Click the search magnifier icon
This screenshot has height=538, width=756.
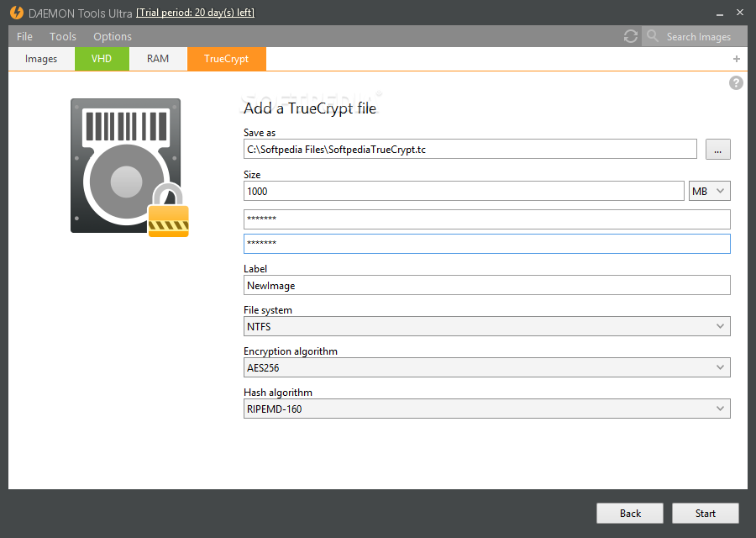tap(653, 35)
